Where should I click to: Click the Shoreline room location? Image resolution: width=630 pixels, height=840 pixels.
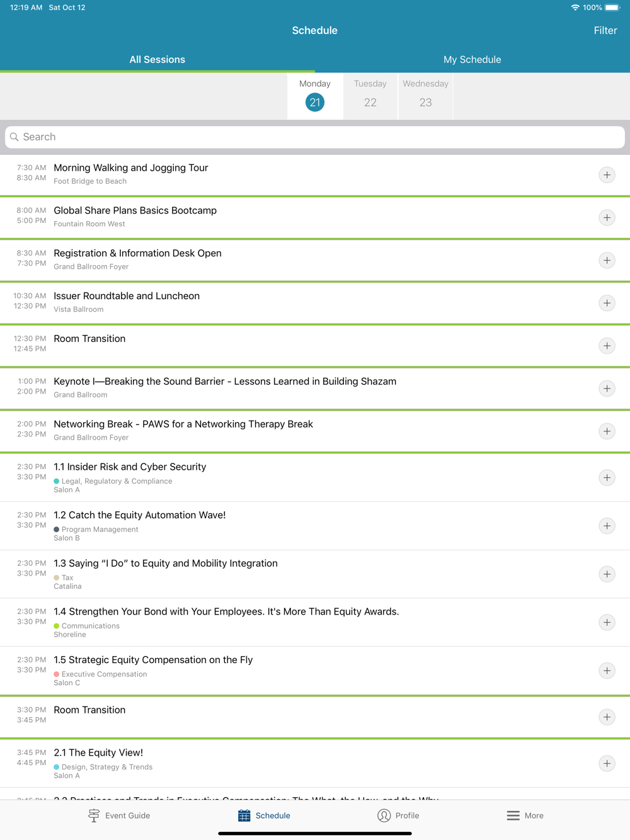coord(70,635)
